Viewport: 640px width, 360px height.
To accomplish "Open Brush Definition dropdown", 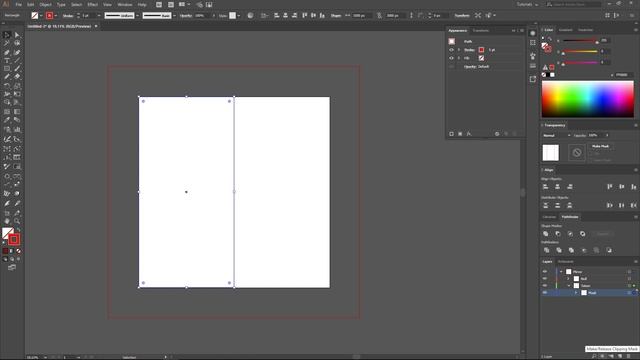I will click(x=174, y=16).
